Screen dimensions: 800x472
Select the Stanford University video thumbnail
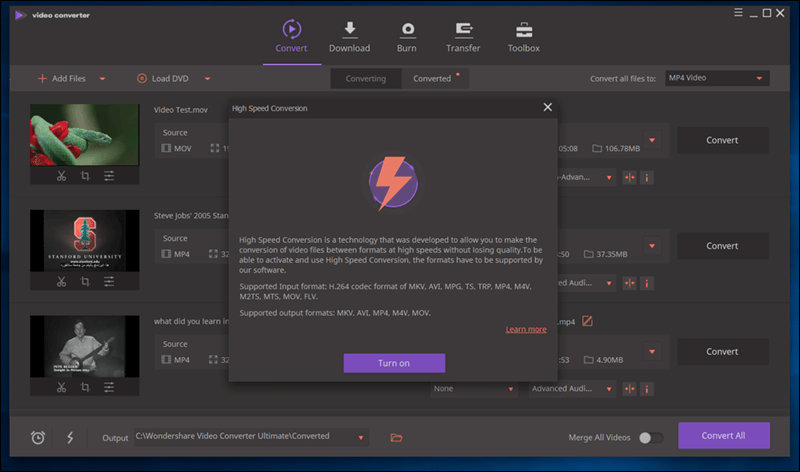[85, 241]
